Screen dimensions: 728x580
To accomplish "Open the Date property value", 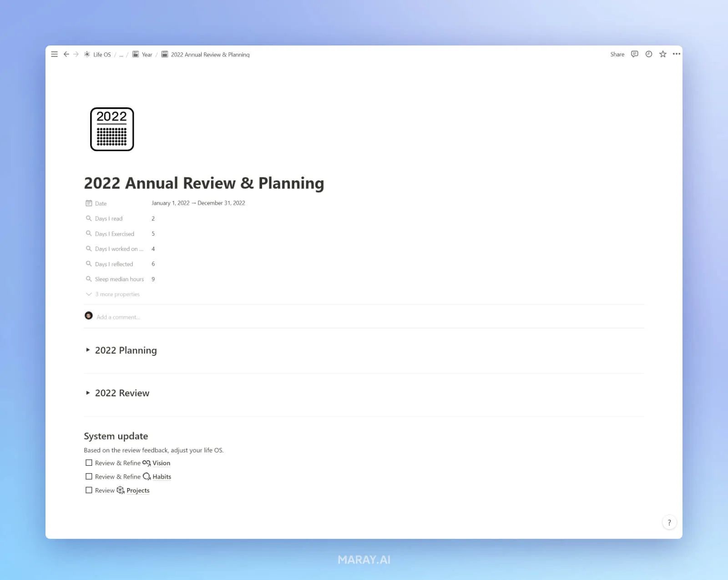I will coord(198,203).
